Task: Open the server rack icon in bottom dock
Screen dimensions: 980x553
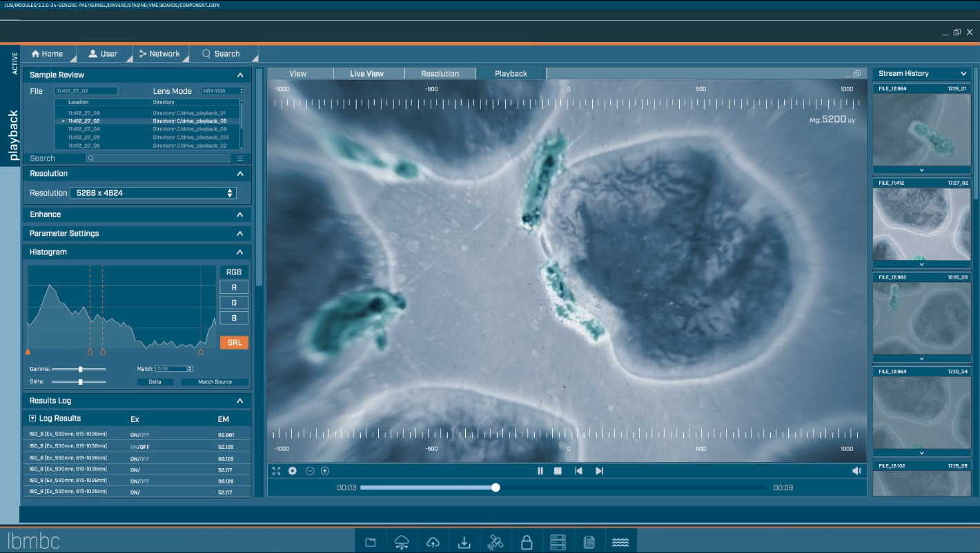Action: (x=558, y=542)
